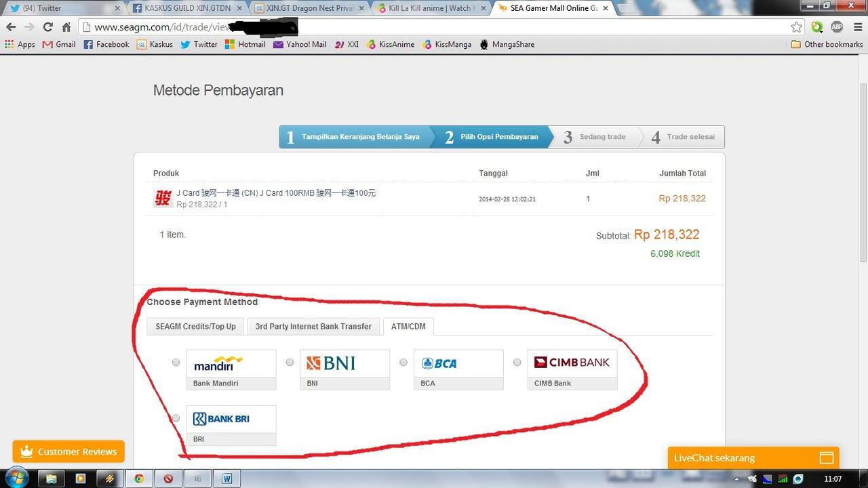Image resolution: width=868 pixels, height=488 pixels.
Task: Show hidden system tray icons
Action: [736, 478]
